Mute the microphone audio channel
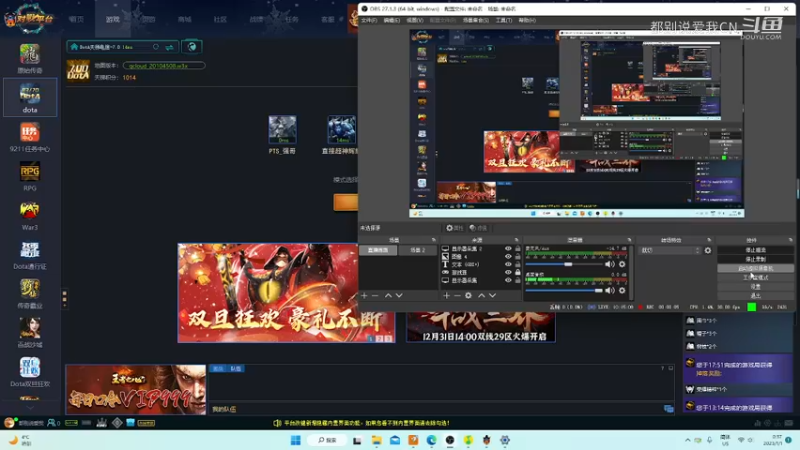 tap(610, 264)
